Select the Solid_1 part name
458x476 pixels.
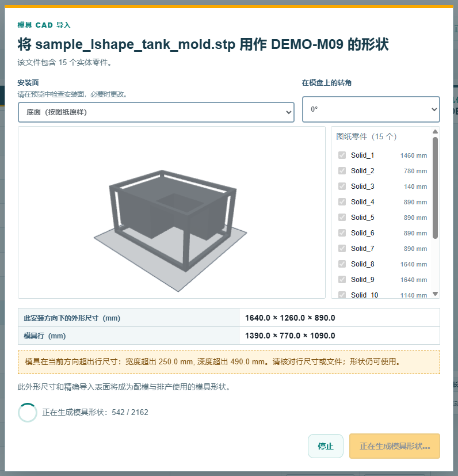[362, 155]
